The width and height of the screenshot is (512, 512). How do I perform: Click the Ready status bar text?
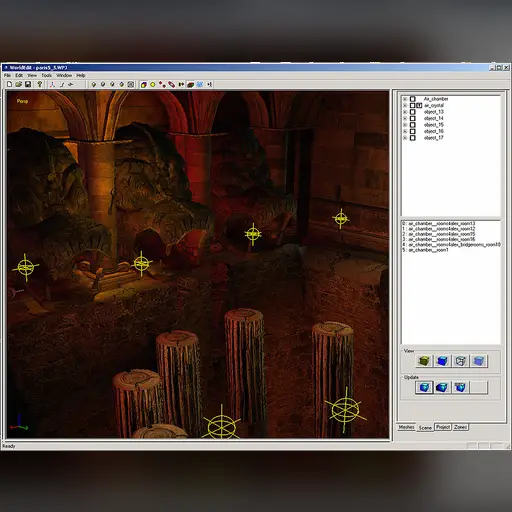tap(9, 446)
